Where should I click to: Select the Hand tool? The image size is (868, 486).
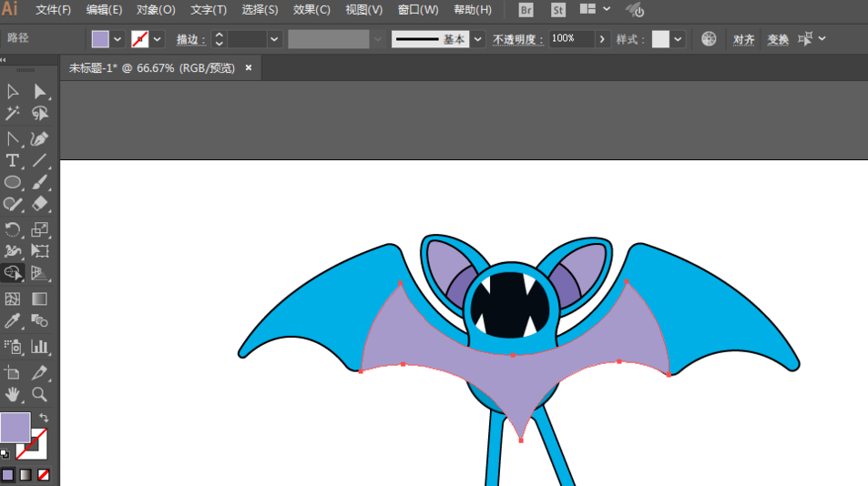(13, 394)
